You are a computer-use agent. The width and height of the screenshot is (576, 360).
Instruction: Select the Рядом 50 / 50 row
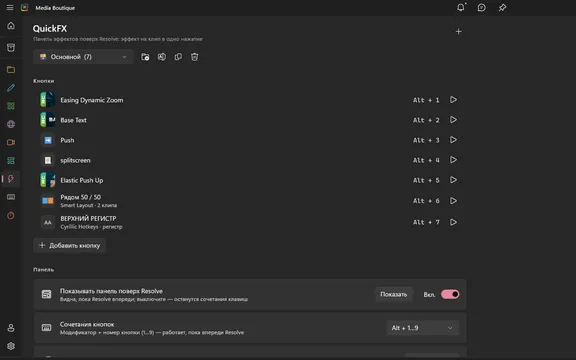click(x=250, y=201)
